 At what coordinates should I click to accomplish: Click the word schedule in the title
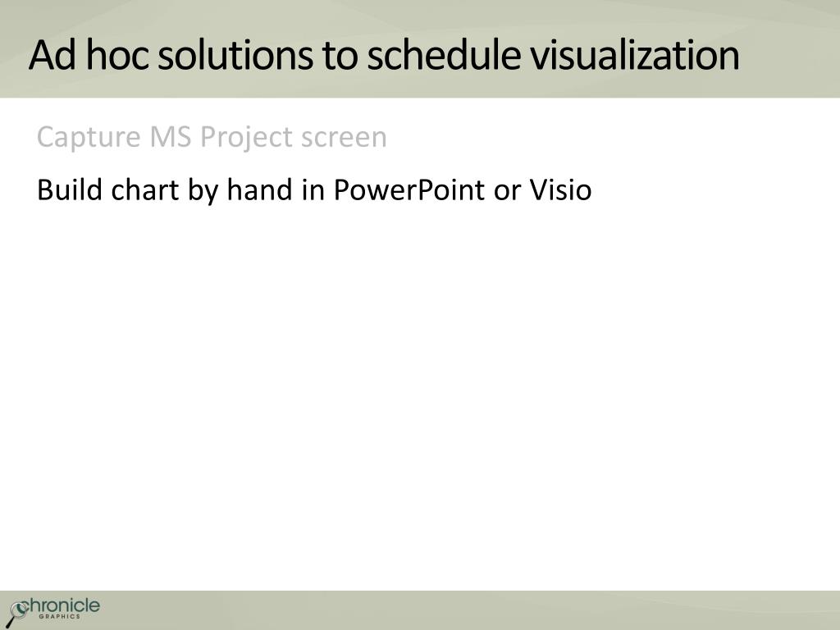(x=444, y=54)
